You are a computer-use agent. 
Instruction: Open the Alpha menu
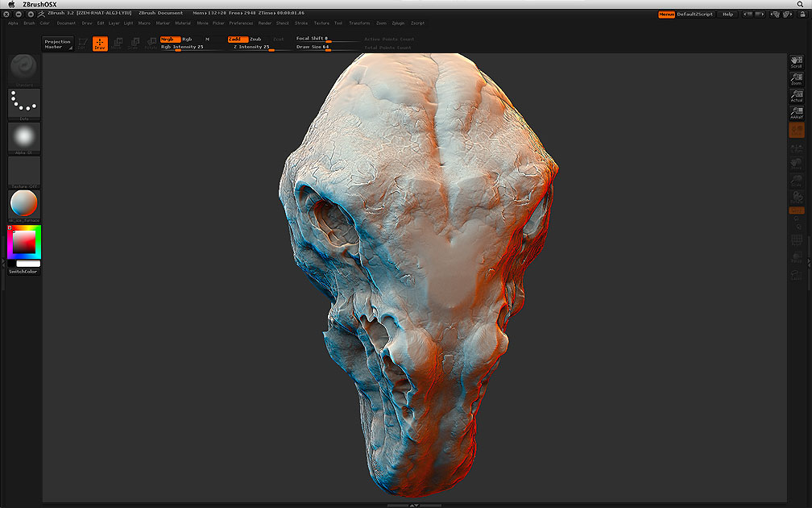[x=13, y=23]
